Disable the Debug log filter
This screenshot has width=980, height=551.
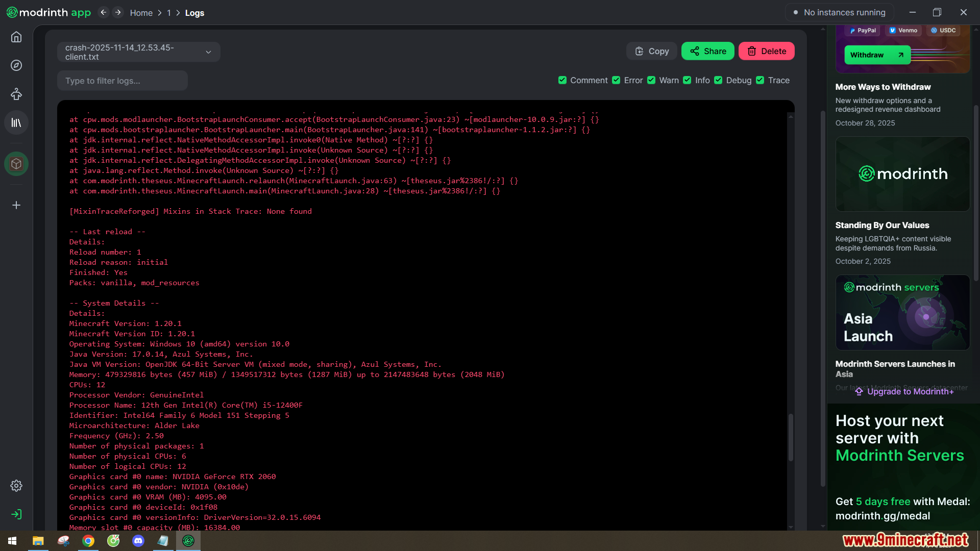tap(718, 80)
